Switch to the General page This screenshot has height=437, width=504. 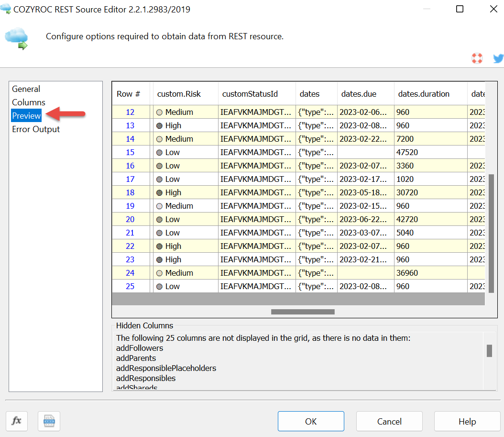[26, 89]
